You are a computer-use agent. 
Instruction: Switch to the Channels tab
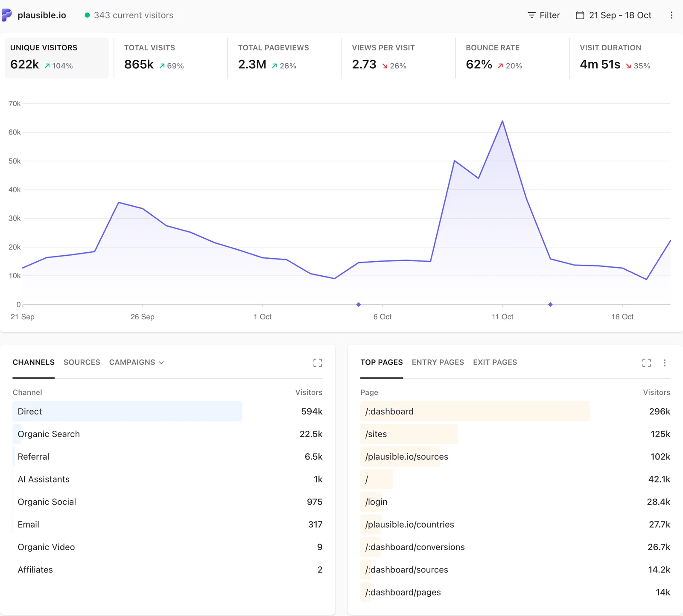coord(34,362)
